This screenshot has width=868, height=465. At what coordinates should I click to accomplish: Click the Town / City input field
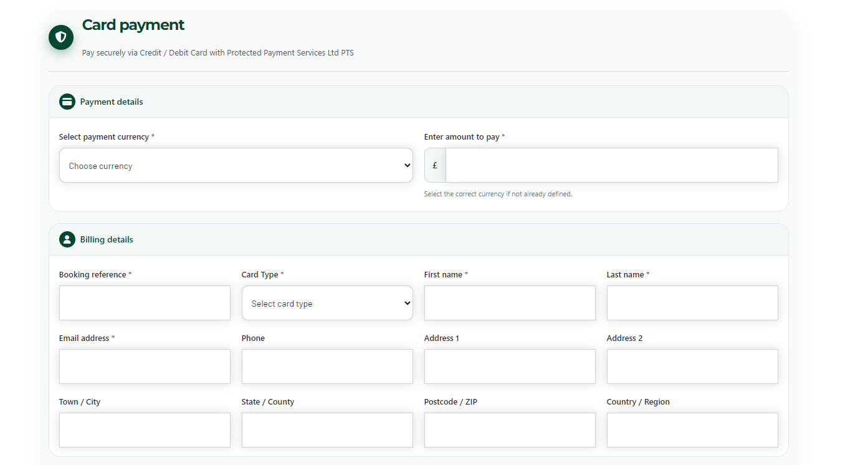point(145,430)
